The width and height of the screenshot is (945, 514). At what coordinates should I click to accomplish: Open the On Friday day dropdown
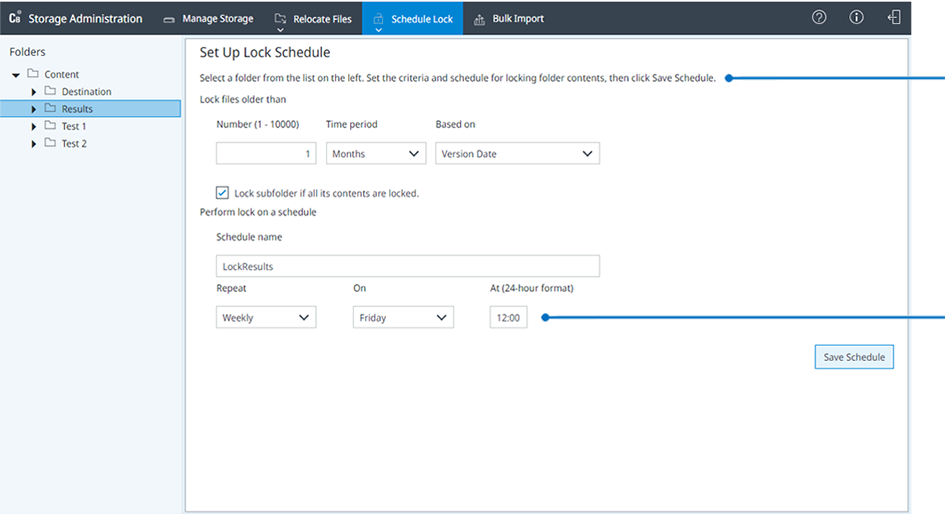click(x=403, y=318)
